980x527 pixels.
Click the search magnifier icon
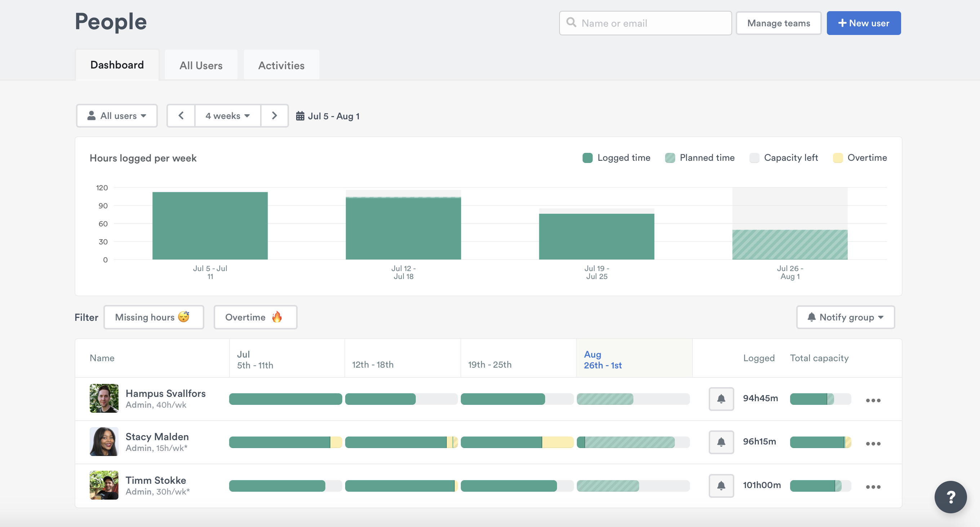(571, 23)
